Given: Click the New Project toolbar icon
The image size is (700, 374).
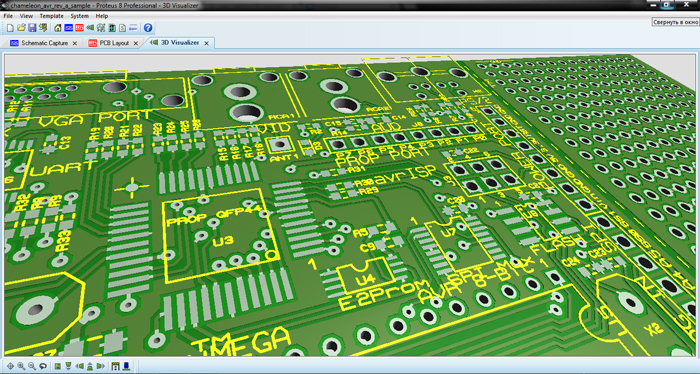Looking at the screenshot, I should click(10, 28).
